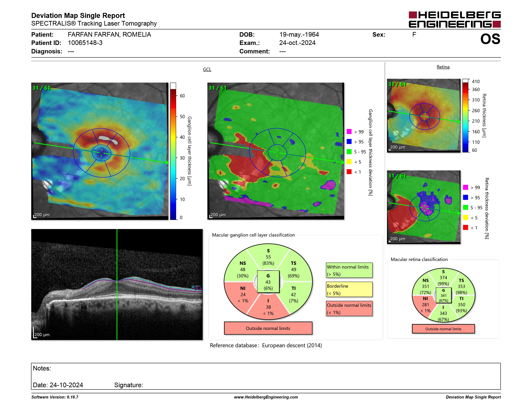Click the OS eye indicator
532x411 pixels.
[490, 39]
